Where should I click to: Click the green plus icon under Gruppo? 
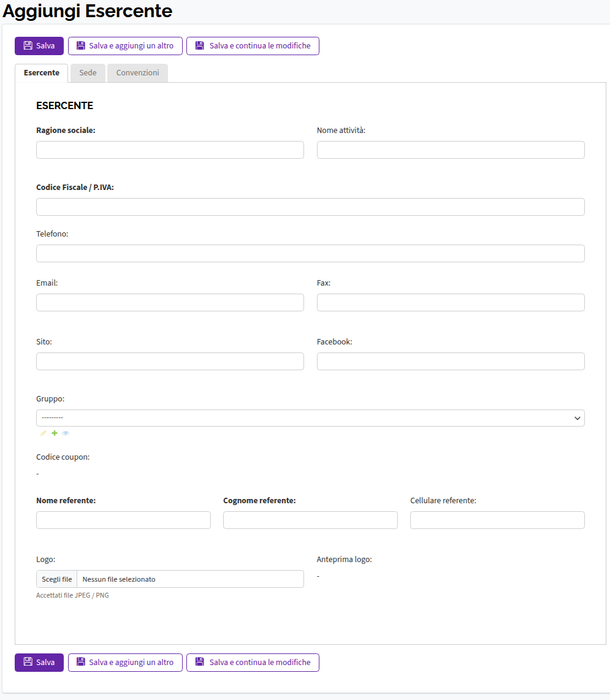point(55,433)
